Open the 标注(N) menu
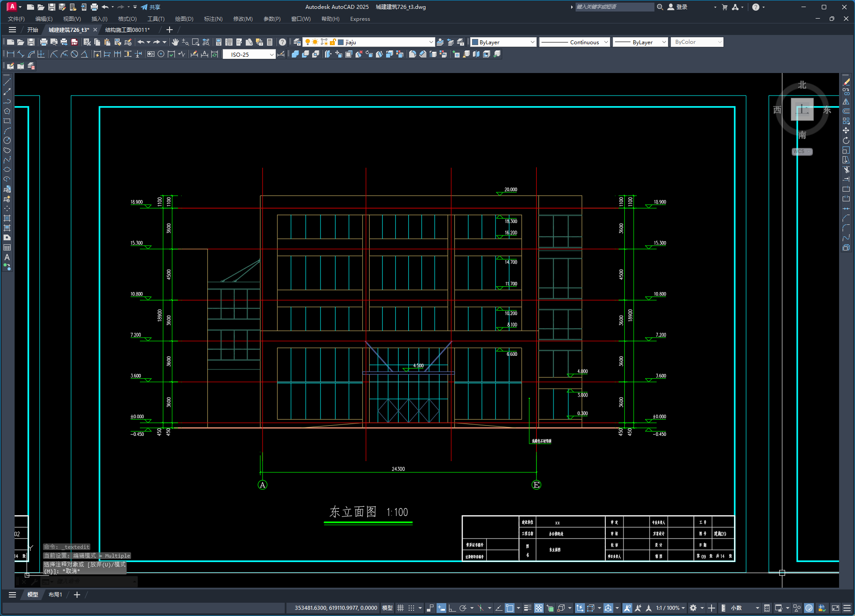Image resolution: width=855 pixels, height=616 pixels. coord(213,19)
